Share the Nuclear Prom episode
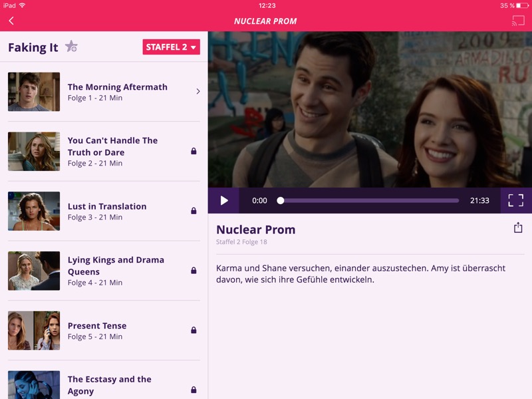This screenshot has width=532, height=399. coord(518,227)
